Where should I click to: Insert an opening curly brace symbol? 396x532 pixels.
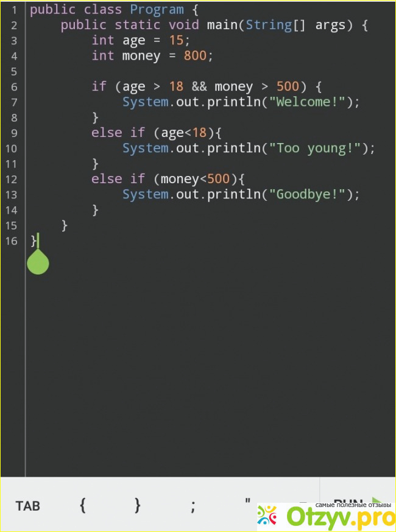(83, 505)
